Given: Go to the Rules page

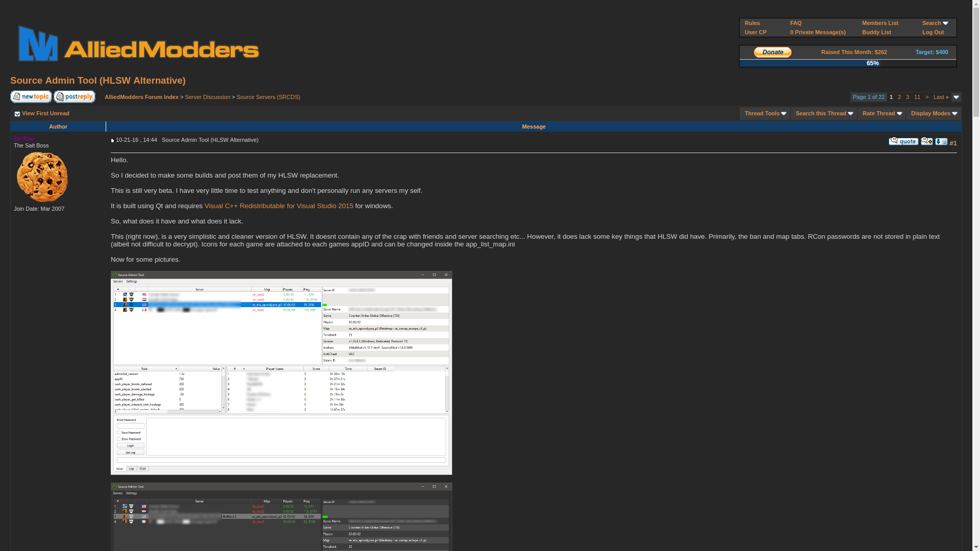Looking at the screenshot, I should 752,23.
